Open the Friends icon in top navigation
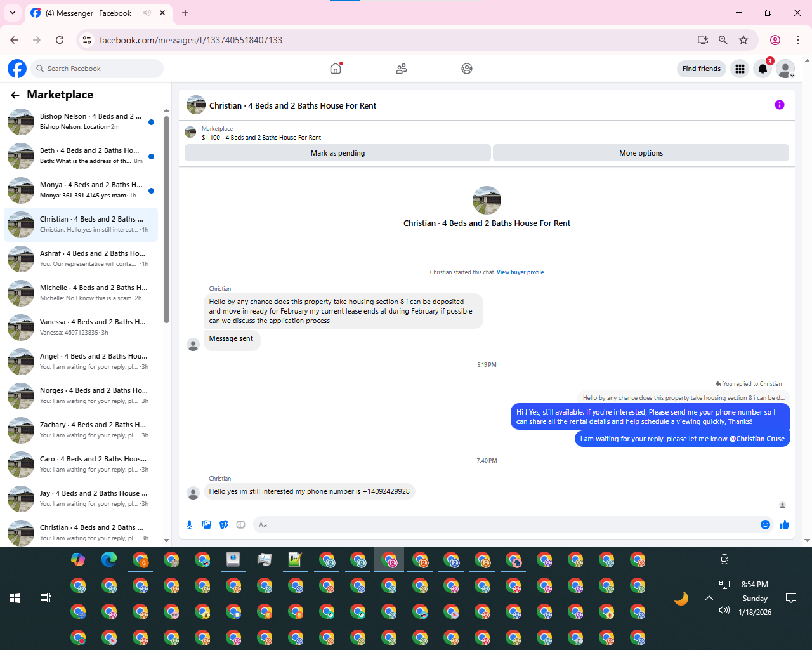This screenshot has height=650, width=812. (402, 69)
